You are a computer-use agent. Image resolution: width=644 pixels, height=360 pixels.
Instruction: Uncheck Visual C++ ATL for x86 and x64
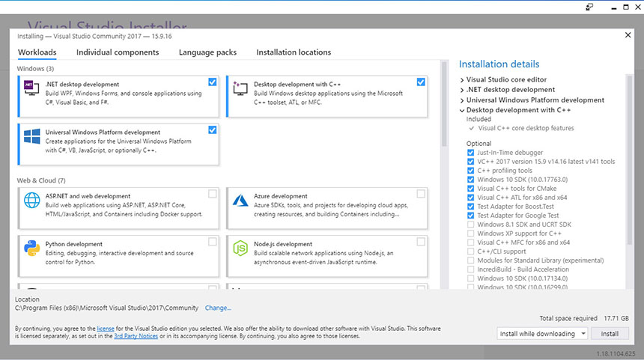[x=471, y=198]
